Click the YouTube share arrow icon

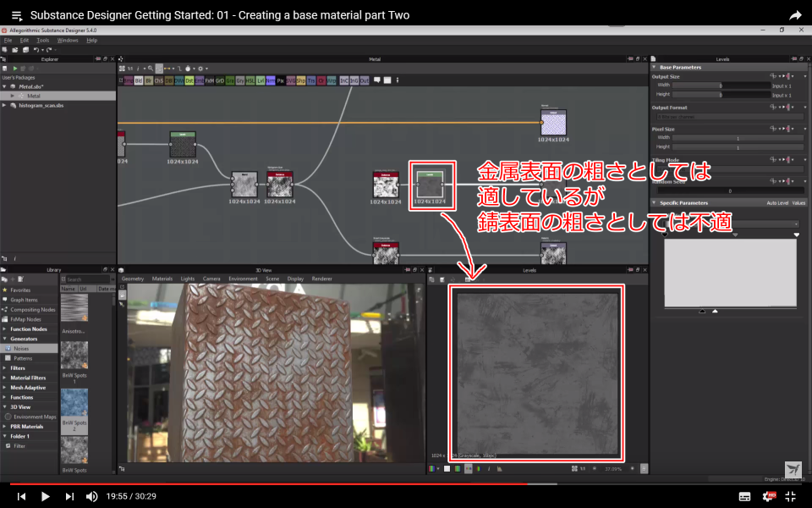point(795,15)
